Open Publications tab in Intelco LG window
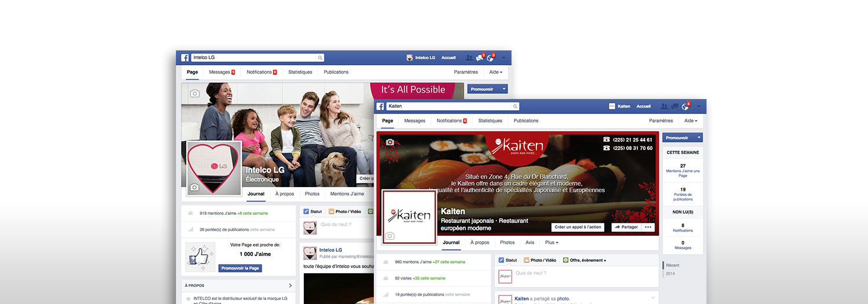 pos(336,72)
